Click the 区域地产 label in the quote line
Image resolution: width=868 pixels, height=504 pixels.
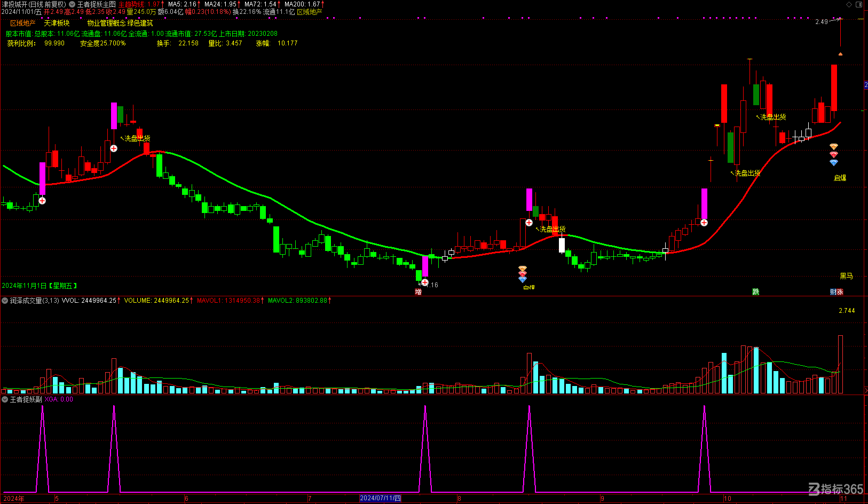click(x=310, y=12)
